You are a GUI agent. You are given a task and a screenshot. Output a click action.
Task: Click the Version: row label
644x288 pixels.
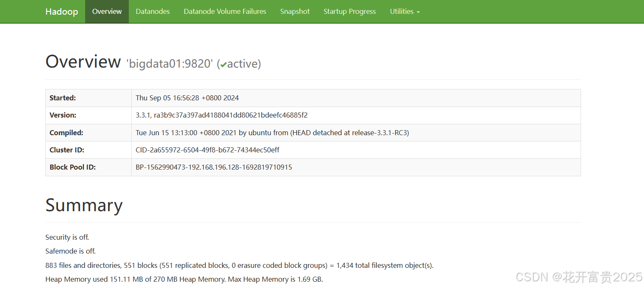tap(63, 115)
